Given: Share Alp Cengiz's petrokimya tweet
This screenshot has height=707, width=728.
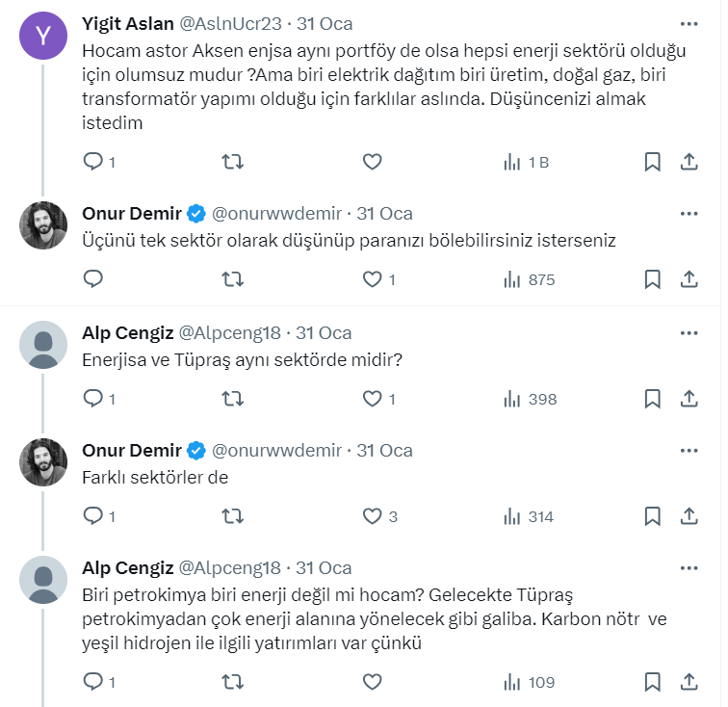Looking at the screenshot, I should pos(689,682).
